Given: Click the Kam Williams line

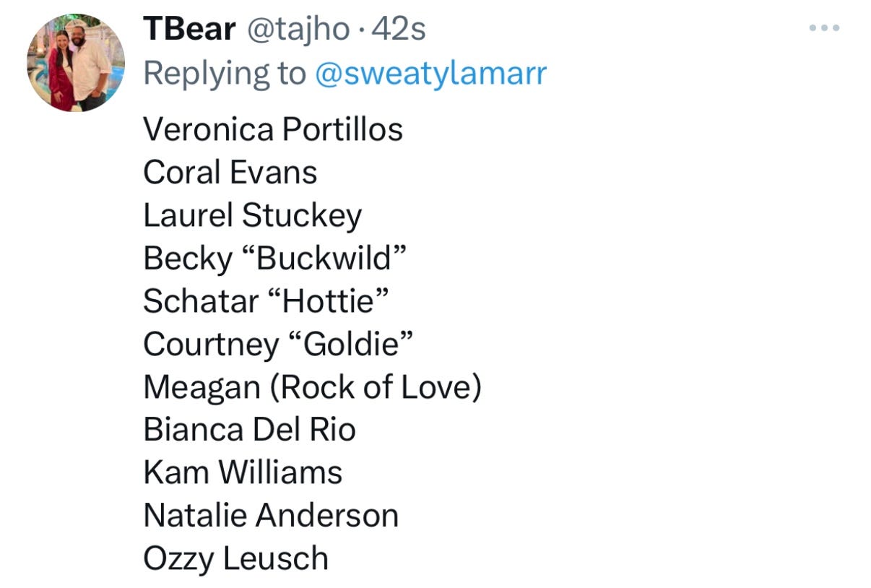Looking at the screenshot, I should (243, 472).
